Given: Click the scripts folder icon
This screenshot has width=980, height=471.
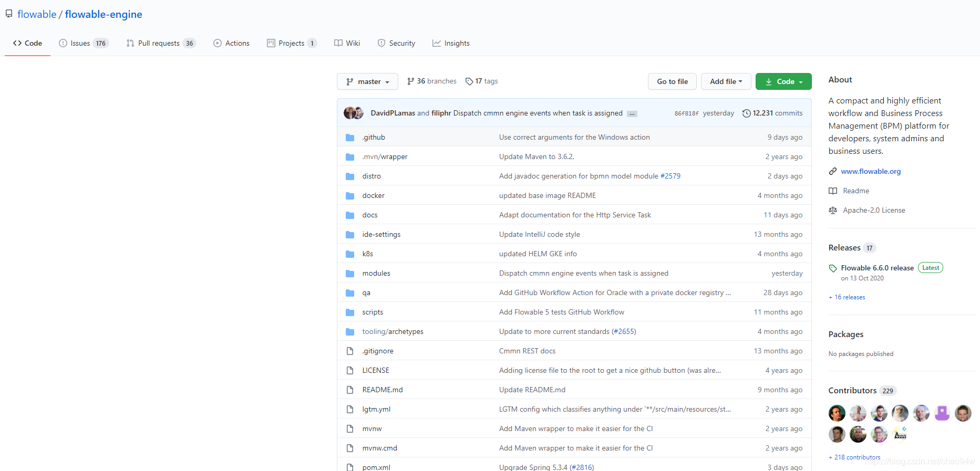Looking at the screenshot, I should [350, 312].
